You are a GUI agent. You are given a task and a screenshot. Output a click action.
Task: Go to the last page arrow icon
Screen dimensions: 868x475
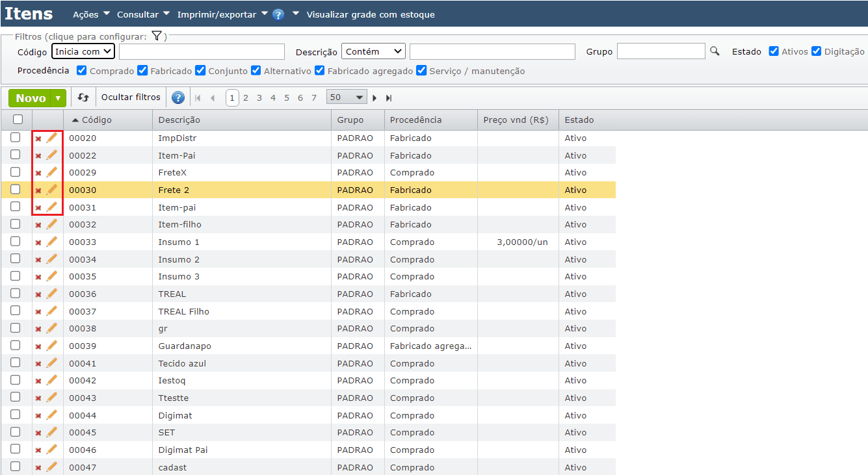(x=389, y=98)
